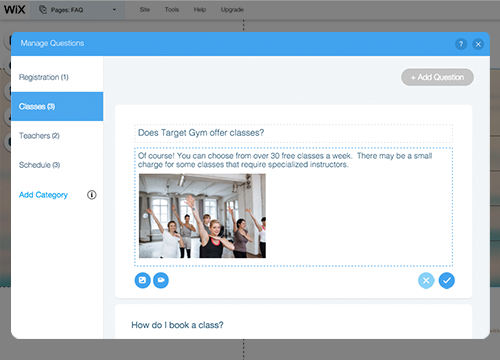Screen dimensions: 500x360
Task: Click the Add Category link
Action: (x=43, y=195)
